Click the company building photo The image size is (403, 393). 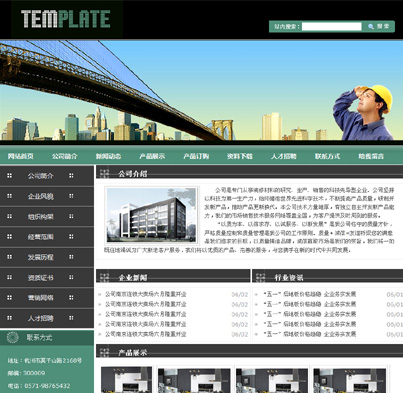pos(152,215)
